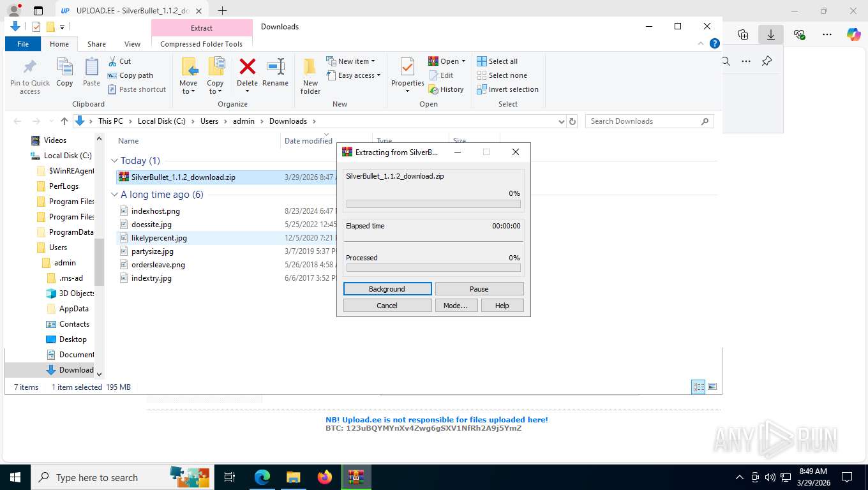Click Cut in the Clipboard group
The image size is (868, 490).
(x=119, y=61)
